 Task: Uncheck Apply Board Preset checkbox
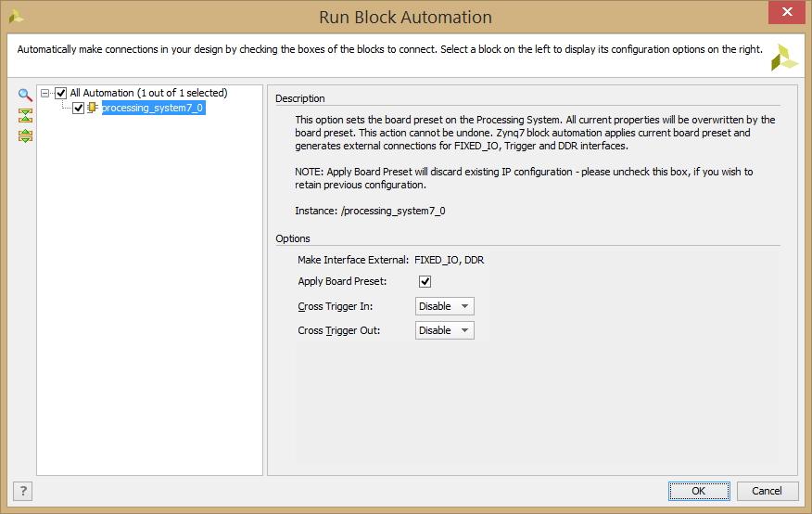point(425,281)
